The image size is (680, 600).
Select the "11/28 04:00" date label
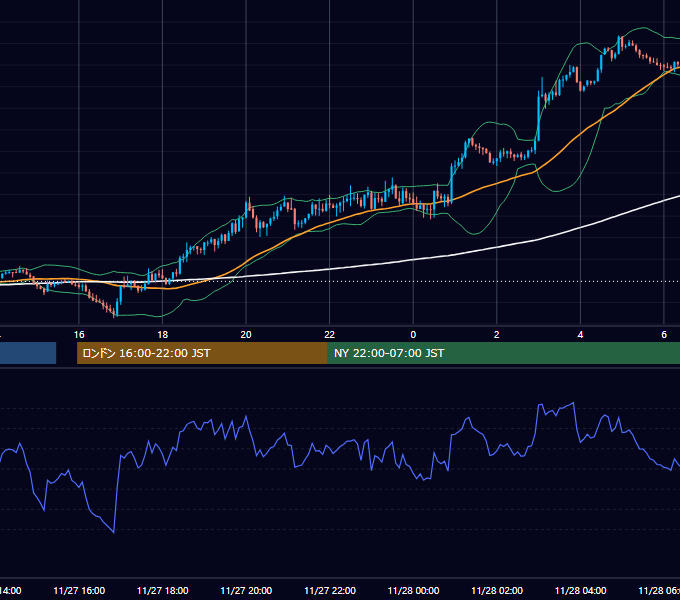click(580, 591)
